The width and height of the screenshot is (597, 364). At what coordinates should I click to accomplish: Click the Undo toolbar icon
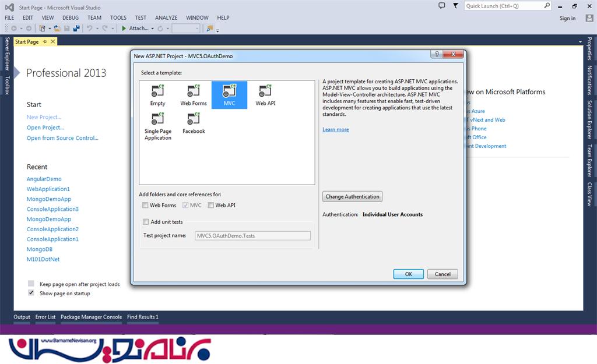pos(89,29)
